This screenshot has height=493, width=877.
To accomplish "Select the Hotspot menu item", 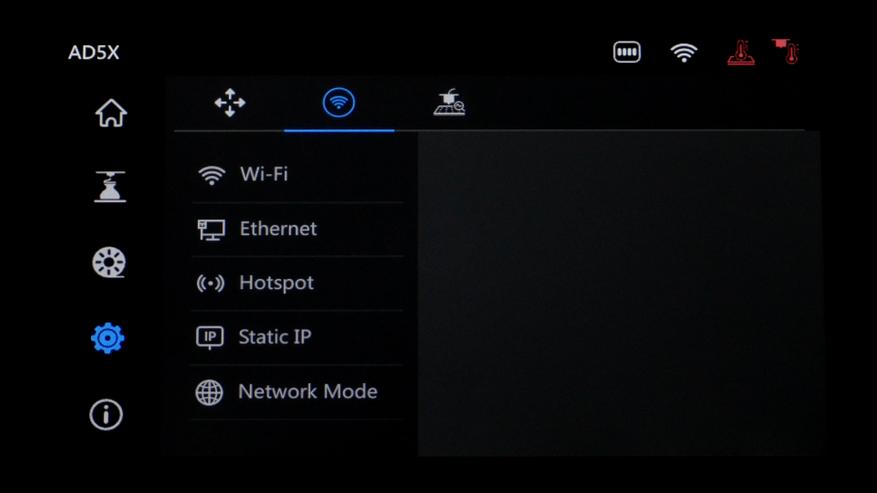I will tap(297, 283).
